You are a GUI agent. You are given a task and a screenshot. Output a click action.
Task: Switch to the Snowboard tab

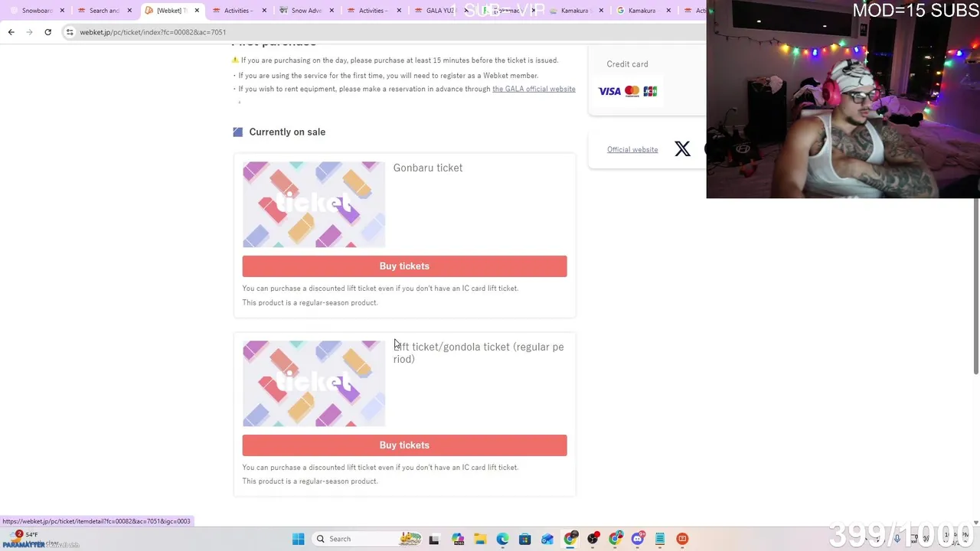click(37, 11)
